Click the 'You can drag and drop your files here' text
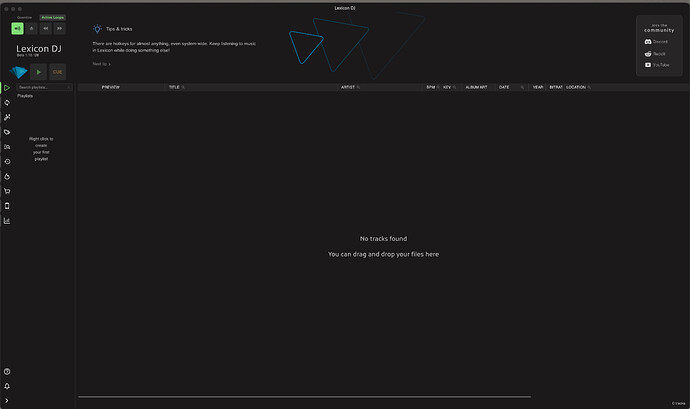The height and width of the screenshot is (409, 690). pos(383,254)
